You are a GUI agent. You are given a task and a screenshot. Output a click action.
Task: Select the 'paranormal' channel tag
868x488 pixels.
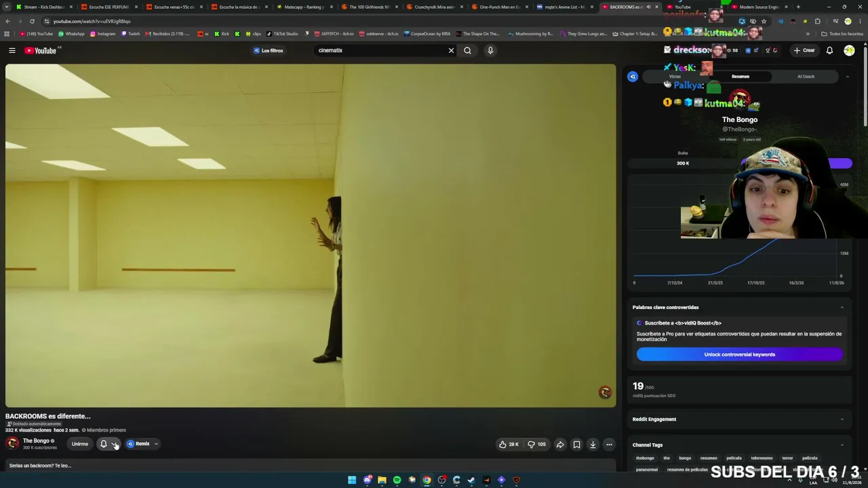[647, 470]
